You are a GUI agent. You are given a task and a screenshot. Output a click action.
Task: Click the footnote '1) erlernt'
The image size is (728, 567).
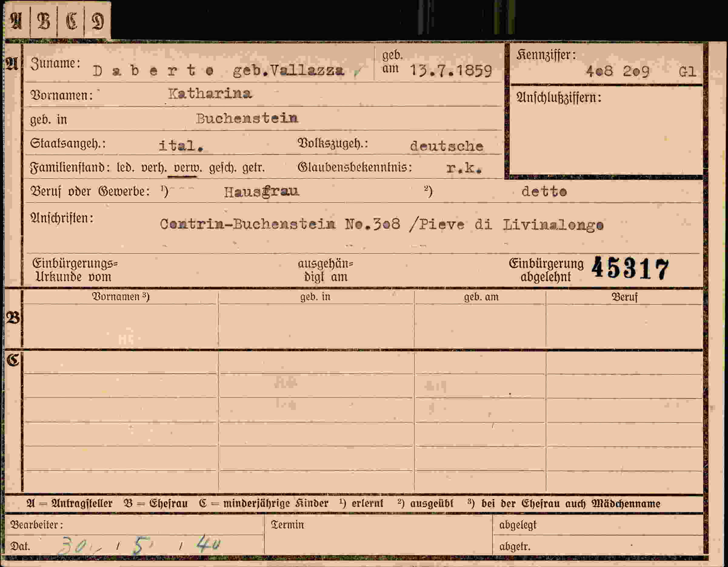click(361, 503)
